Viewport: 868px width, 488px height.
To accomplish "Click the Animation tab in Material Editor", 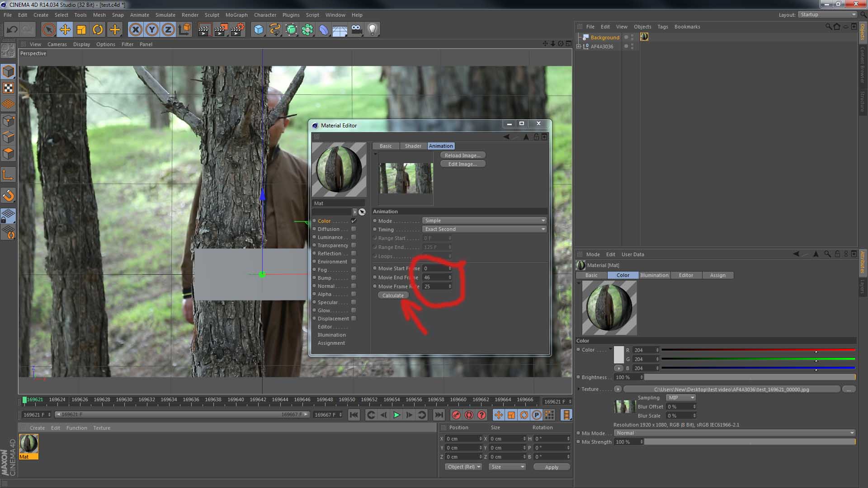I will [441, 145].
